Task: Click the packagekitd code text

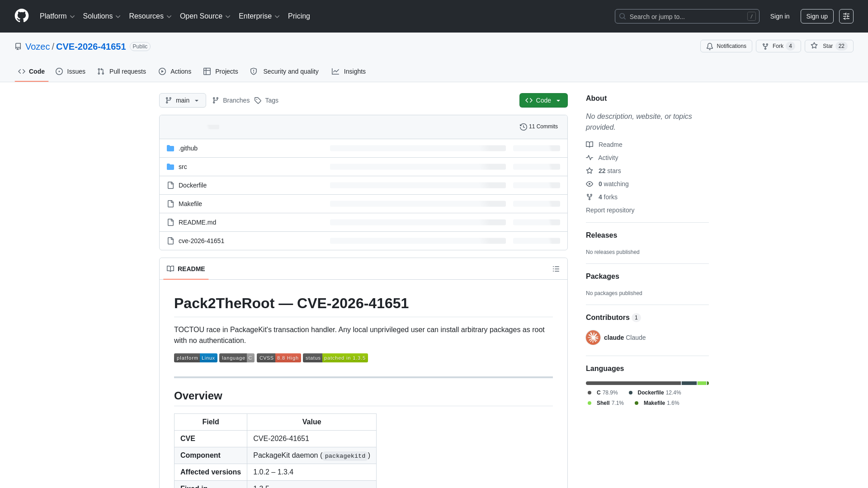Action: [345, 456]
